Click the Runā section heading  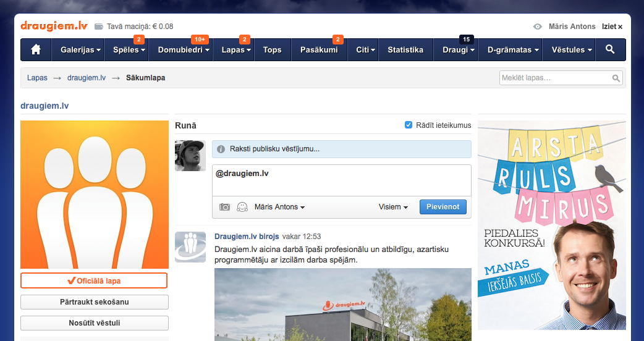tap(185, 125)
